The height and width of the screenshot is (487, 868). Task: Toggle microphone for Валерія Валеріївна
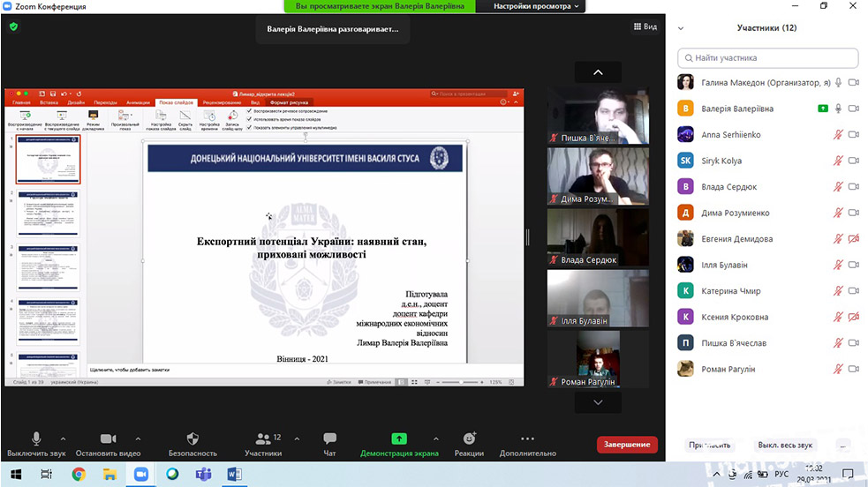[x=838, y=109]
